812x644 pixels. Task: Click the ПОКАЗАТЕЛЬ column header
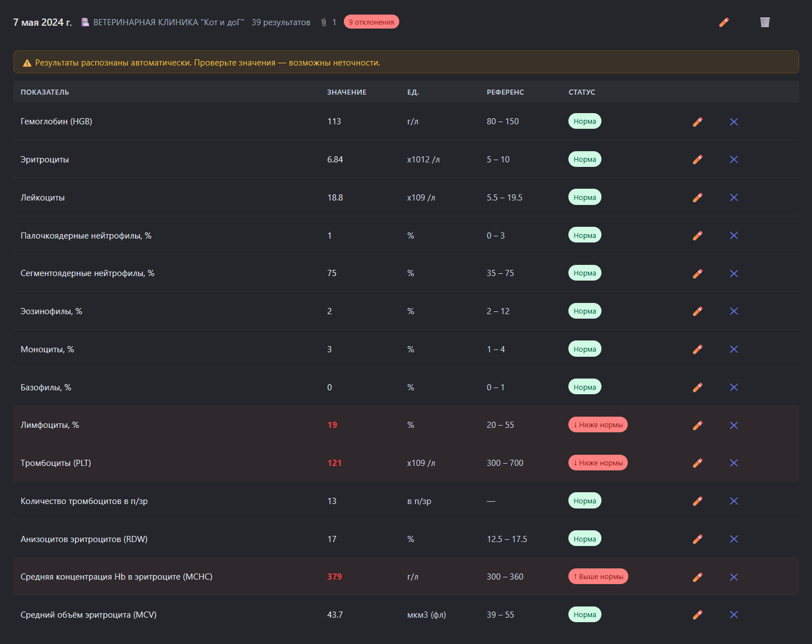pos(45,92)
